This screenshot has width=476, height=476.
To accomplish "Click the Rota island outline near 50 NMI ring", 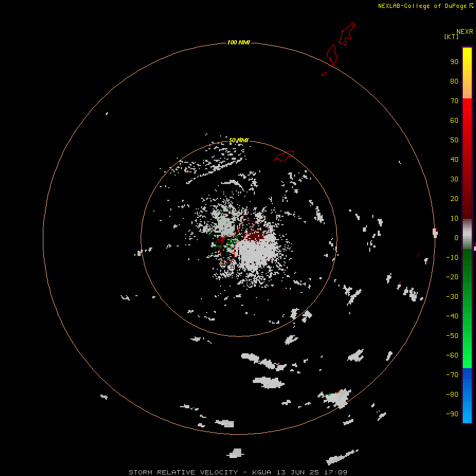I will pos(284,156).
